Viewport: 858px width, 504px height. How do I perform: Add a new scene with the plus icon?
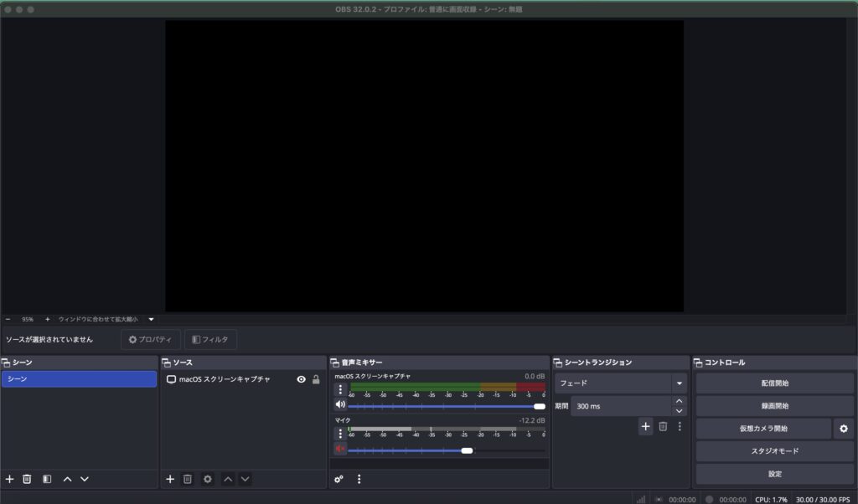(10, 479)
